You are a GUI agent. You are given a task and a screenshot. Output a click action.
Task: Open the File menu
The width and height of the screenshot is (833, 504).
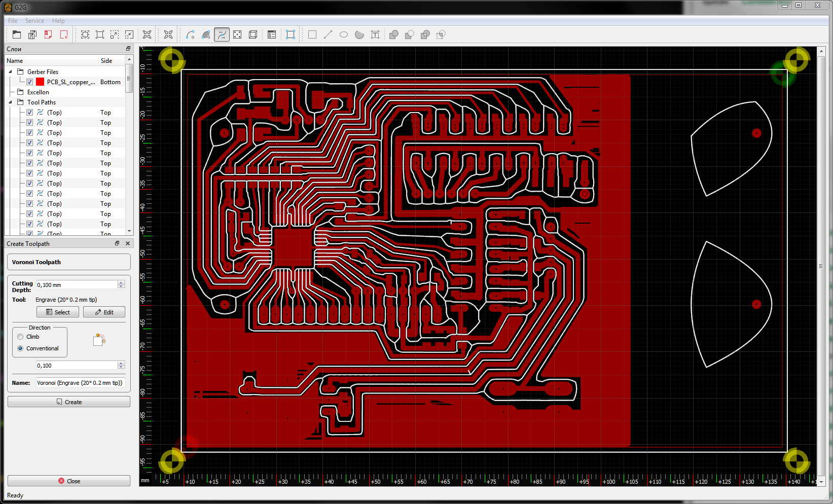[x=13, y=21]
